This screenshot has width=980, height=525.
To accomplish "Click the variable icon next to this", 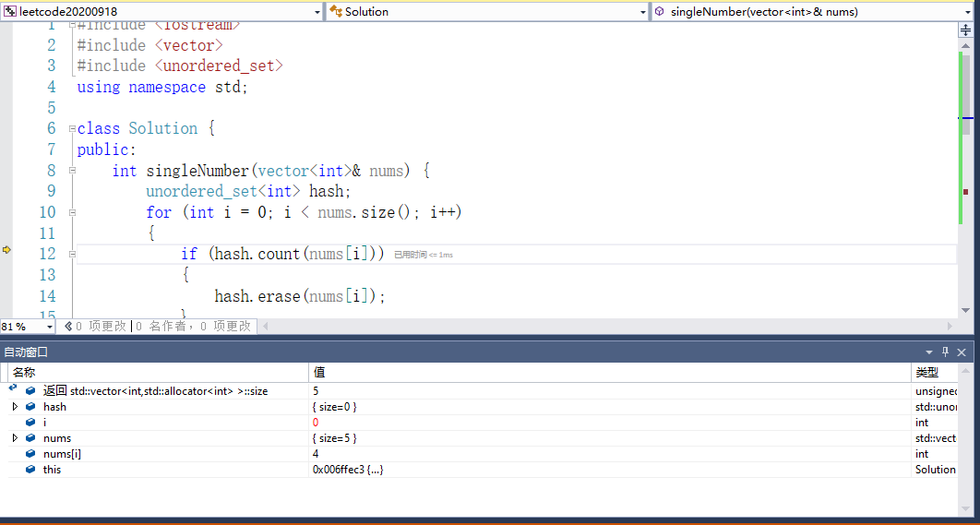I will tap(30, 470).
